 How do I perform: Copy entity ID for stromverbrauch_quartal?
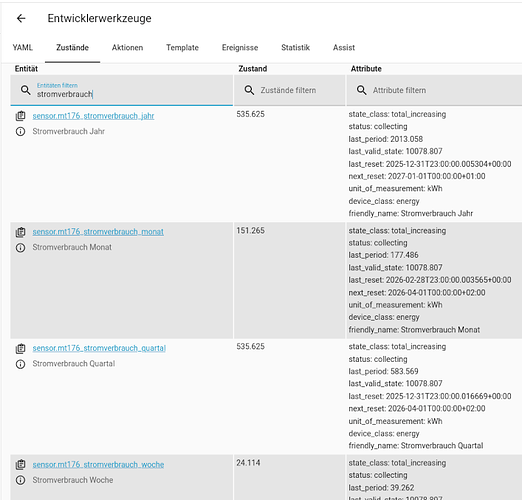[x=20, y=348]
